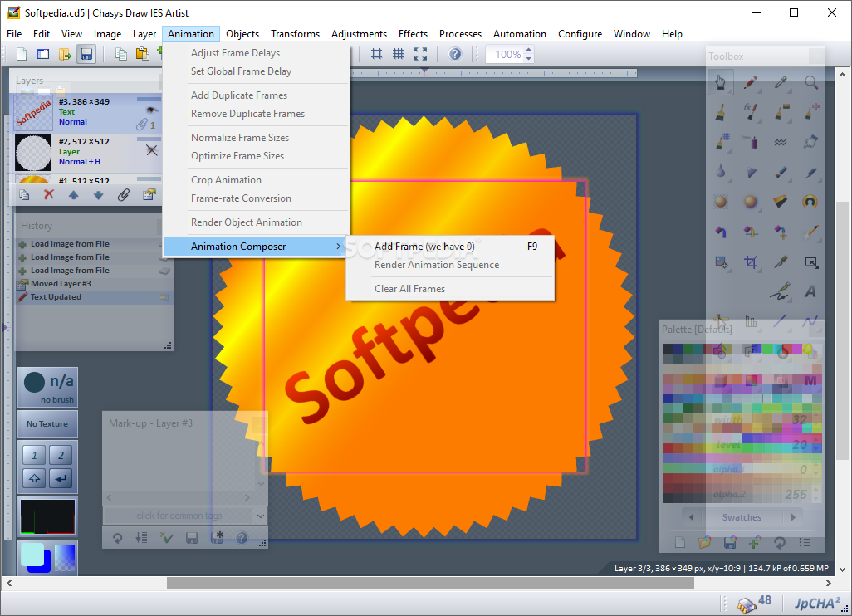
Task: Click the horizontal scrollbar thumb
Action: [430, 583]
